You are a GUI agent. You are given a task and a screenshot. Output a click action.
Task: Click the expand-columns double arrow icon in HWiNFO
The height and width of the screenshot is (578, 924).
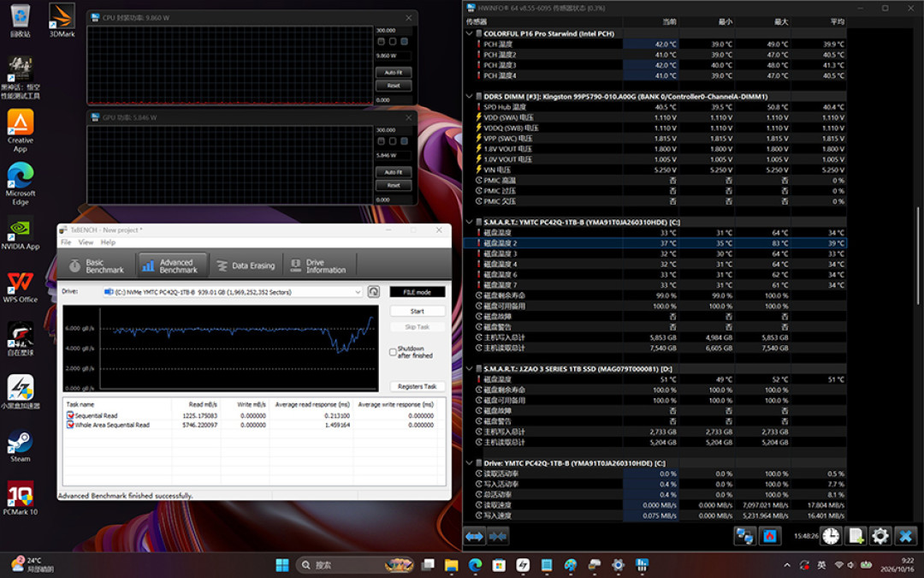tap(474, 536)
